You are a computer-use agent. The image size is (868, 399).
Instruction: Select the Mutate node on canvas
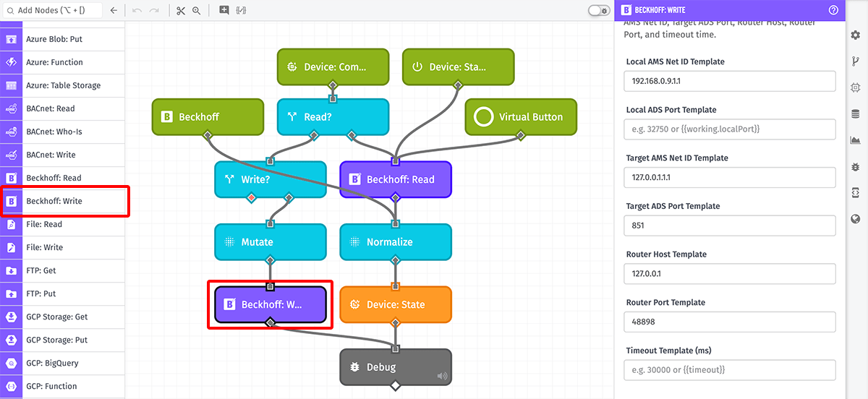[271, 242]
